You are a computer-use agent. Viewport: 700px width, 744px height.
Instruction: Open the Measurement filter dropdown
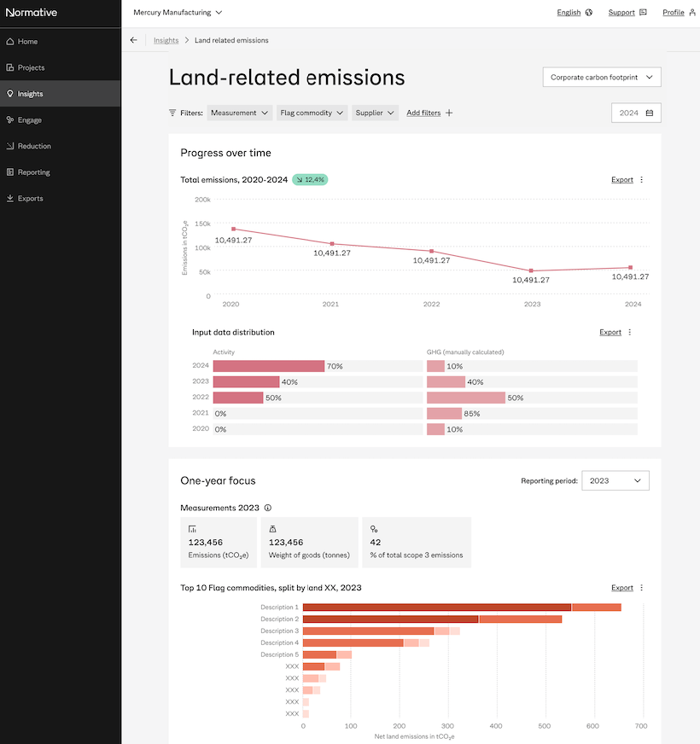240,113
